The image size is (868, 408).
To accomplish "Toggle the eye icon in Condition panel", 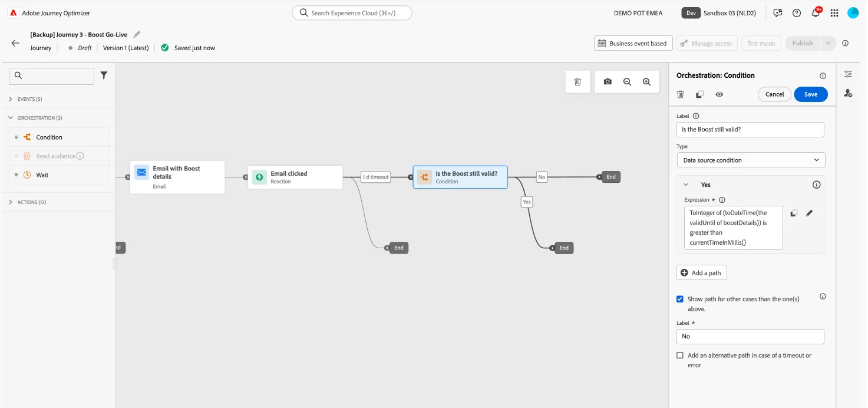I will pyautogui.click(x=720, y=94).
